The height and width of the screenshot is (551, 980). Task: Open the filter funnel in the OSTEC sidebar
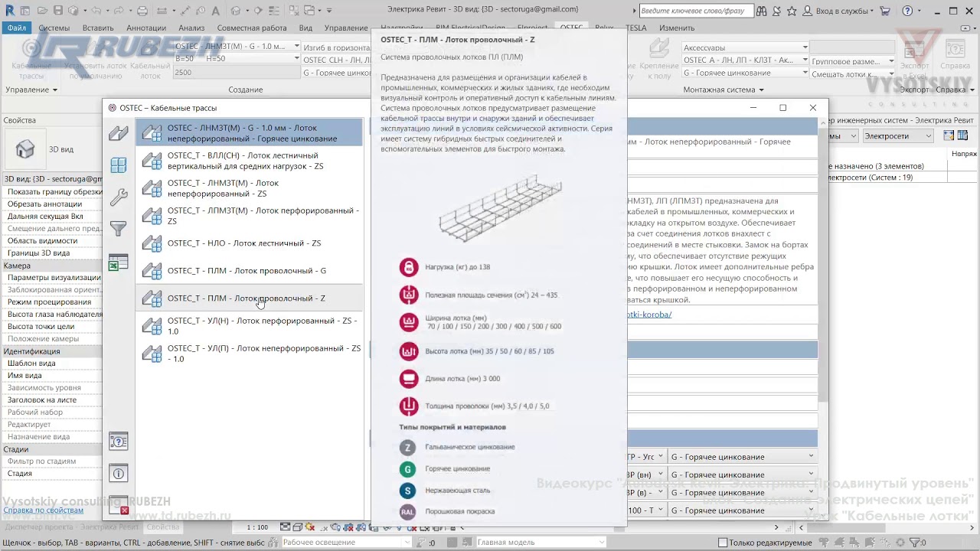click(x=119, y=228)
